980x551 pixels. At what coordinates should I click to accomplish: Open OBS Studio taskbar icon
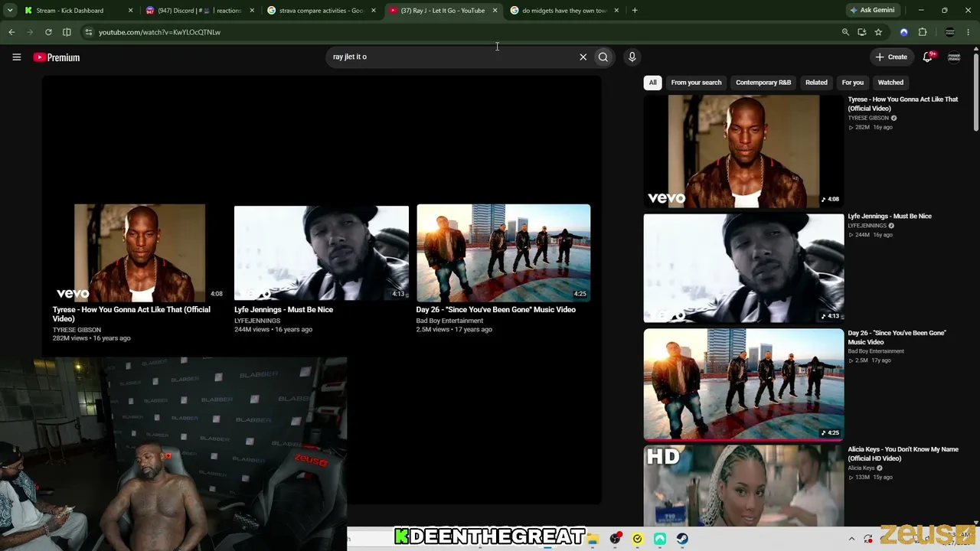[615, 539]
